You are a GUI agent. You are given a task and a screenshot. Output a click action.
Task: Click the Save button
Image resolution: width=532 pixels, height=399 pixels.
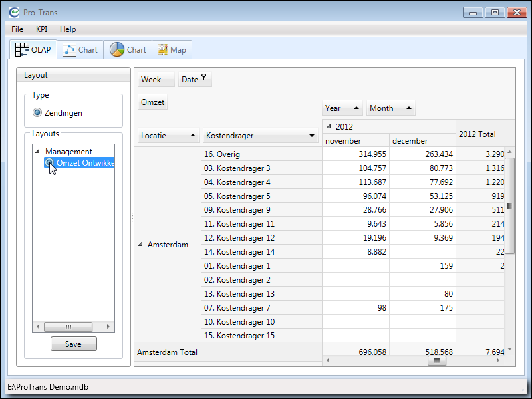(x=73, y=344)
